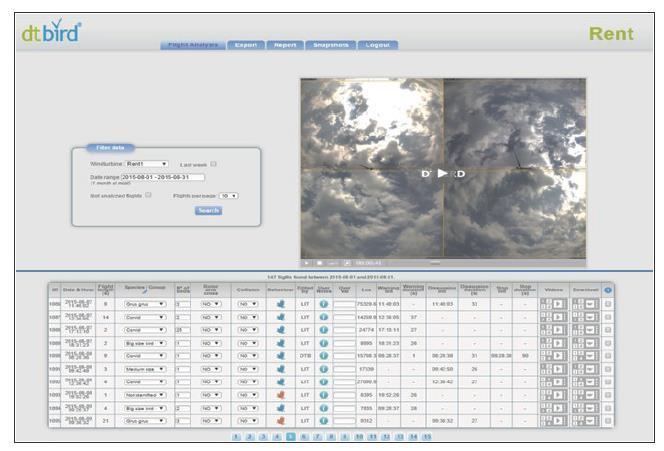Open the species dropdown showing Medium size
Screen dimensions: 664x451
tap(145, 369)
